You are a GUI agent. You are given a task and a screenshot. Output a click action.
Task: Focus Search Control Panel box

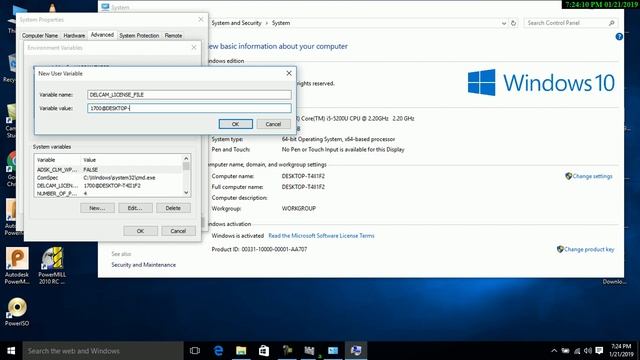pyautogui.click(x=570, y=23)
